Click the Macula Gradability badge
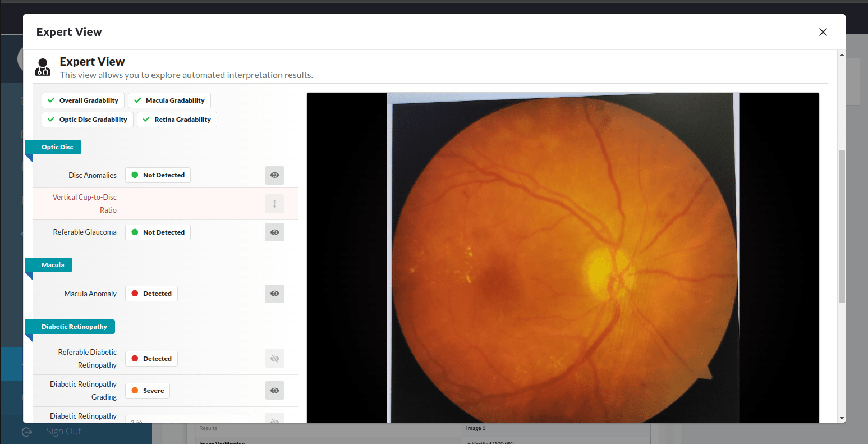Screen dimensions: 868x444 coord(169,100)
